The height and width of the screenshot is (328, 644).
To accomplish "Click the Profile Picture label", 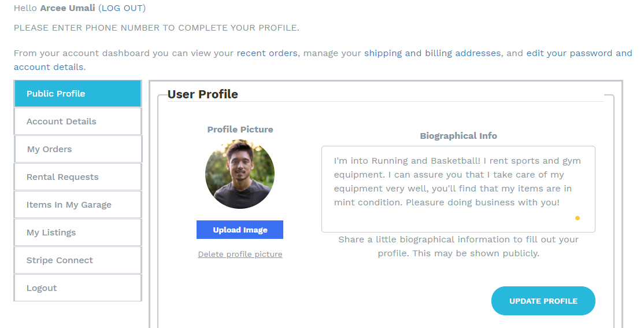I will [x=240, y=130].
